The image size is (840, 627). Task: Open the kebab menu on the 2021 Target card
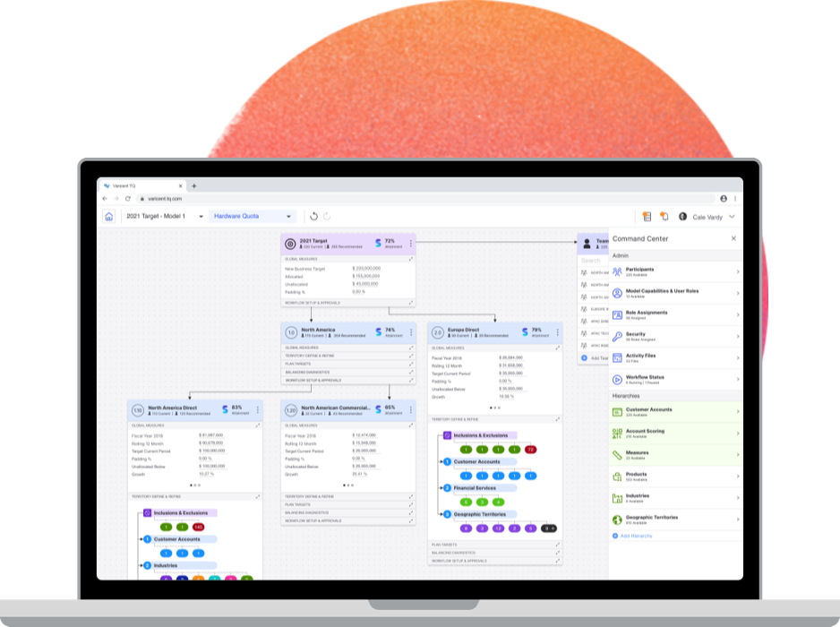[x=410, y=243]
